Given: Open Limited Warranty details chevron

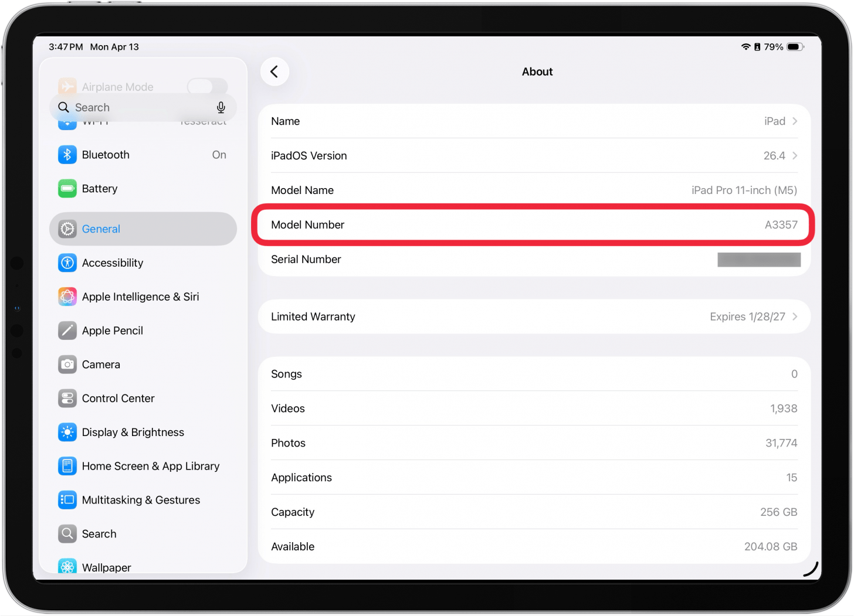Looking at the screenshot, I should tap(795, 316).
